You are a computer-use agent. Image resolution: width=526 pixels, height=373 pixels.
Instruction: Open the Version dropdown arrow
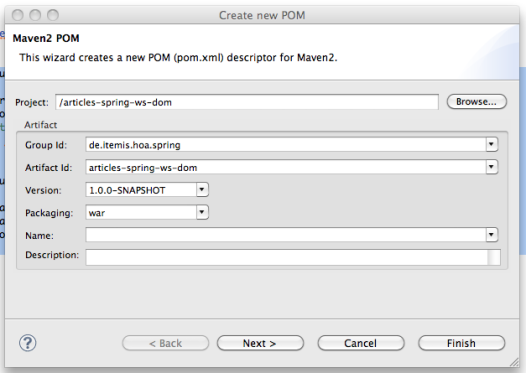pos(202,190)
